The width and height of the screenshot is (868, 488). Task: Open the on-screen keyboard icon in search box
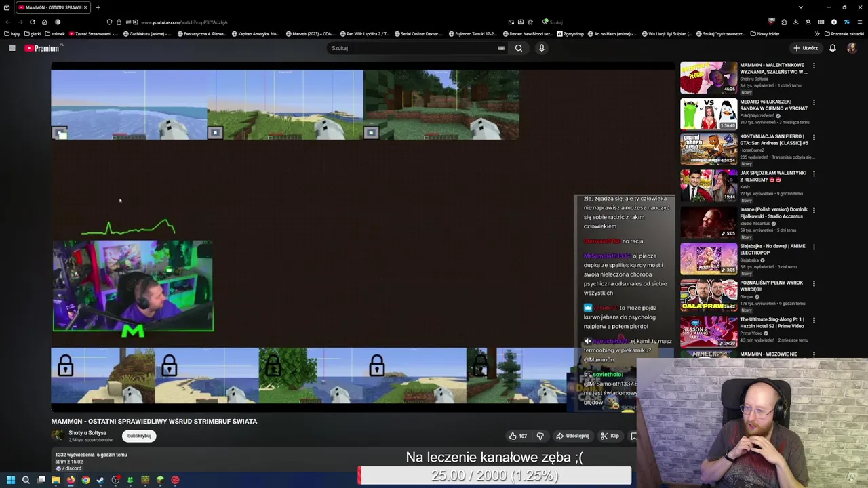click(501, 48)
